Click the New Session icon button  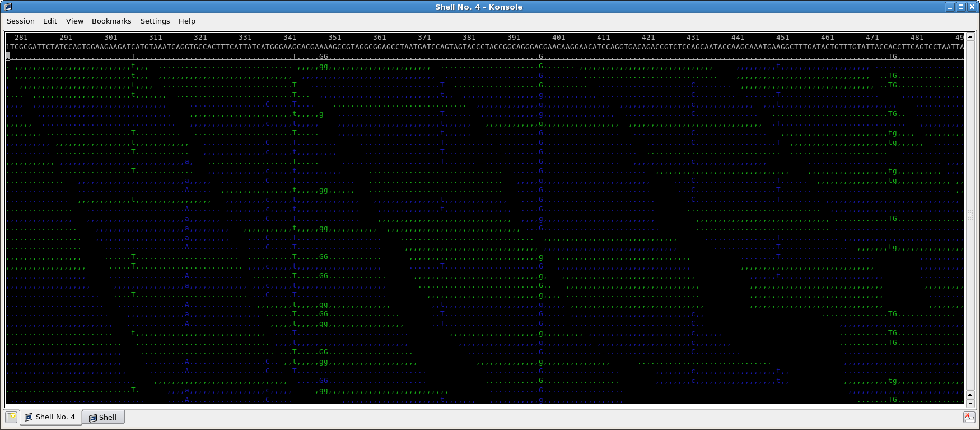coord(11,417)
